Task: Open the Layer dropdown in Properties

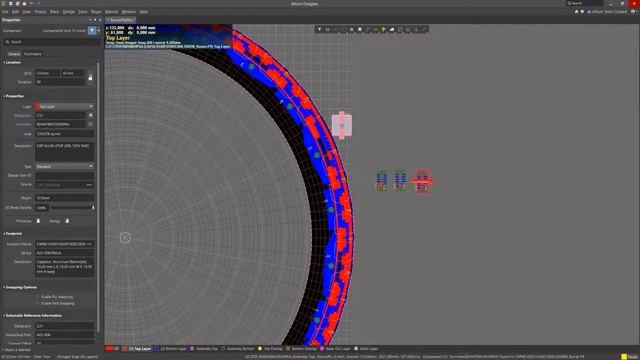Action: coord(64,107)
